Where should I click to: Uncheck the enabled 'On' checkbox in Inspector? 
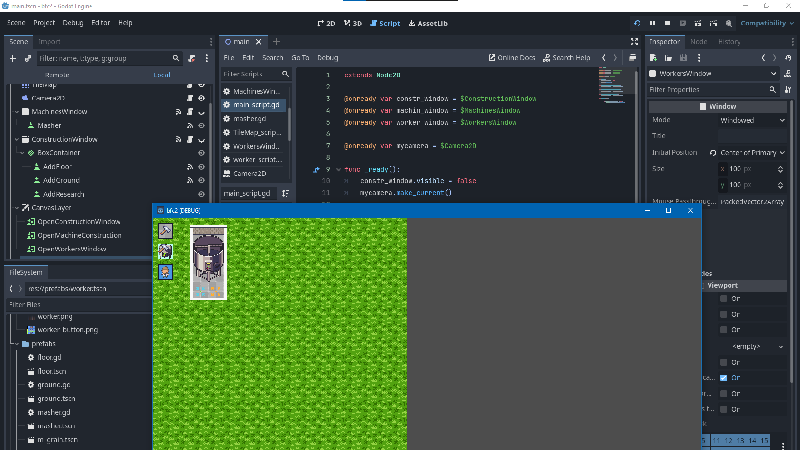723,378
